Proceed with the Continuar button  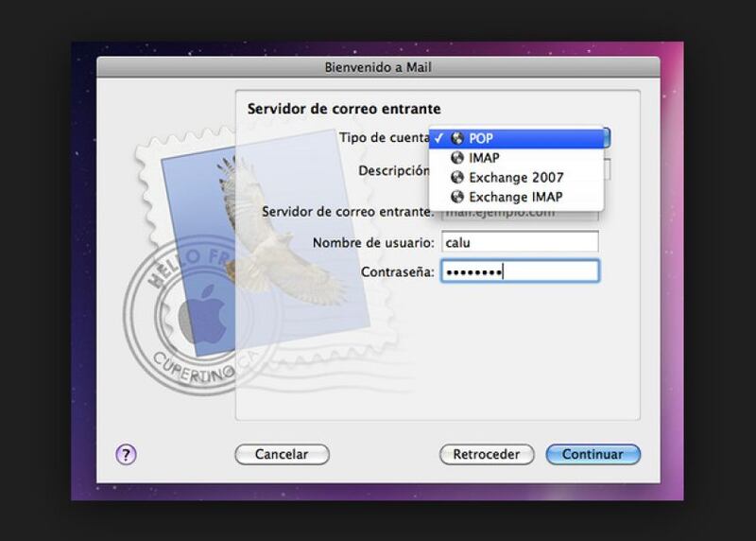[593, 454]
